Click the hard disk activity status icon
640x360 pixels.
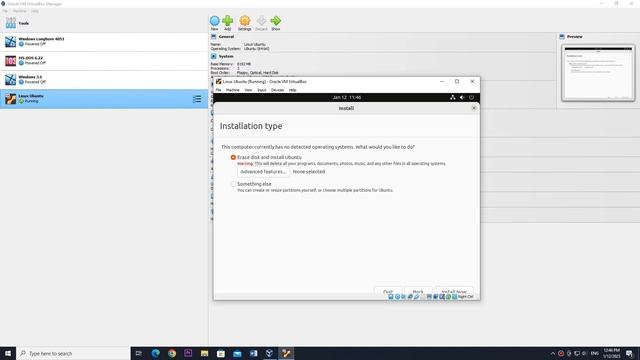391,297
